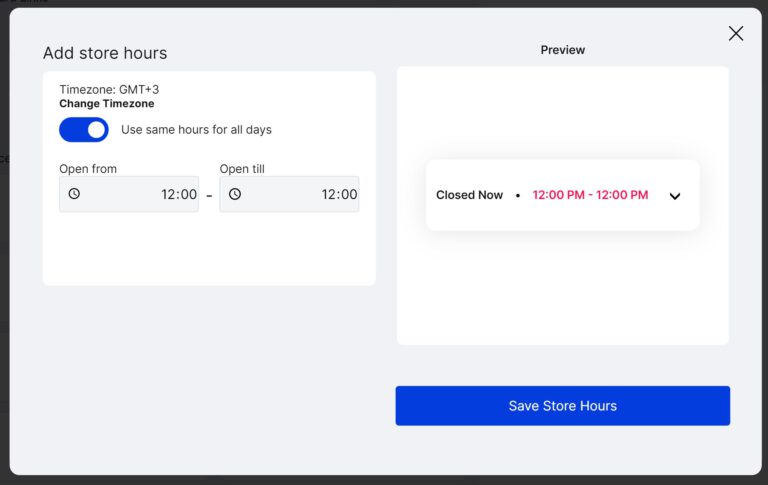The image size is (768, 485).
Task: Expand the store hours preview chevron
Action: point(675,196)
